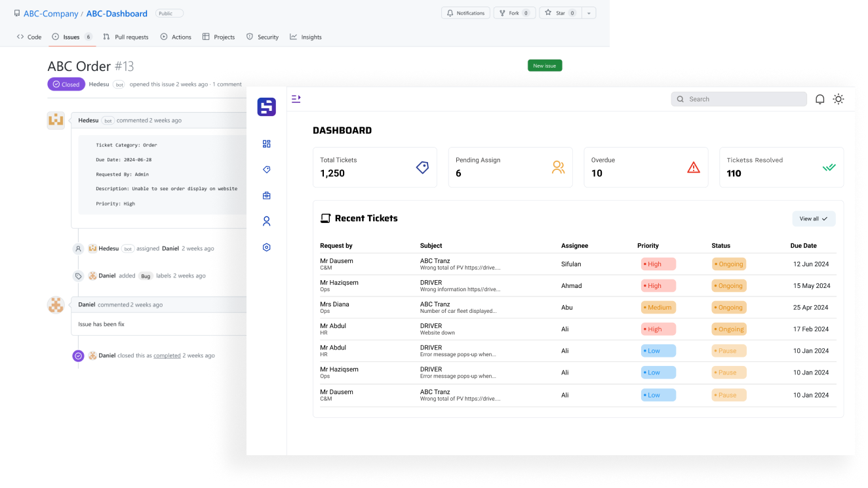Screen dimensions: 868x488
Task: Star the repository
Action: tap(560, 13)
